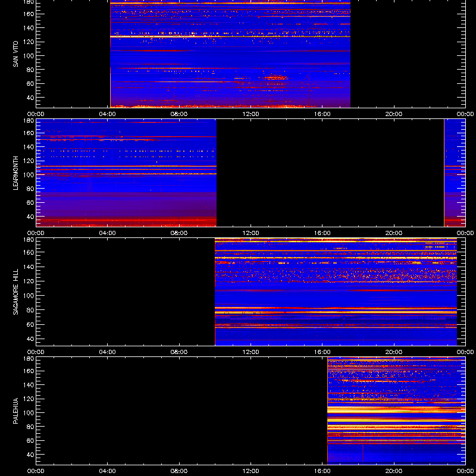Click 20:00 time label under Palehua plot
Image resolution: width=476 pixels, height=476 pixels.
point(394,471)
